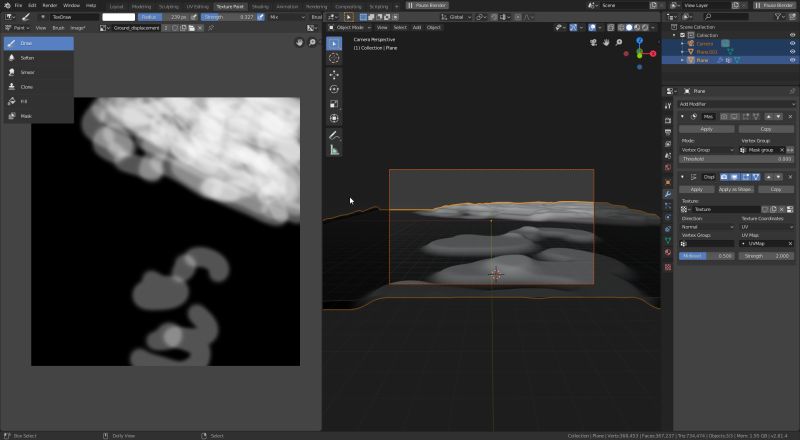
Task: Open the Modifiers properties tab wrench icon
Action: click(x=668, y=194)
